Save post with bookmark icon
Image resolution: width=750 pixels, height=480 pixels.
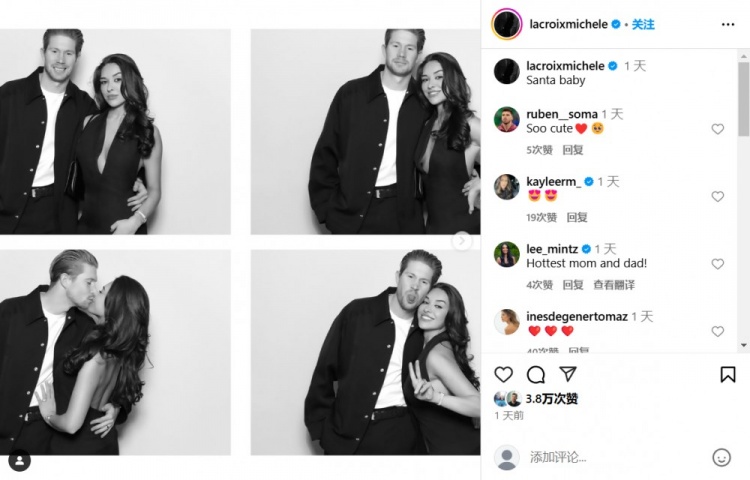pyautogui.click(x=728, y=374)
